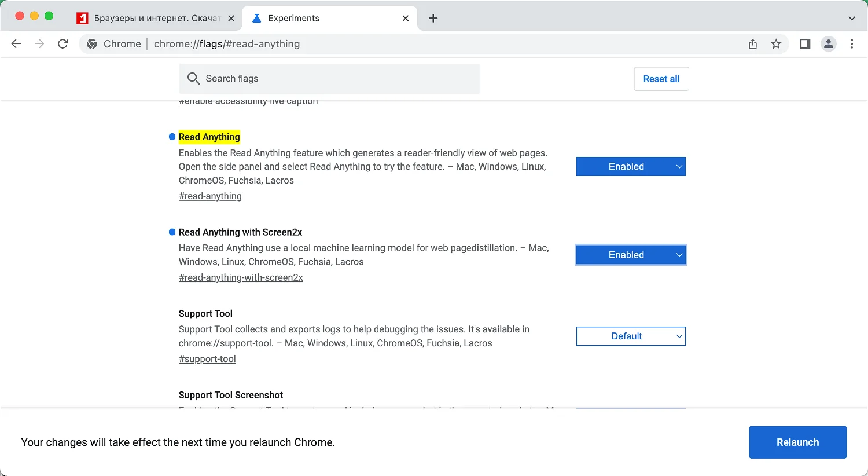This screenshot has width=868, height=476.
Task: Close the Experiments tab
Action: 406,19
